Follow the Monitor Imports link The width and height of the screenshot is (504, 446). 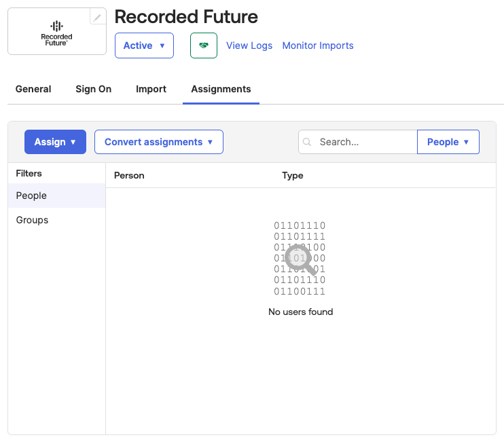point(318,45)
